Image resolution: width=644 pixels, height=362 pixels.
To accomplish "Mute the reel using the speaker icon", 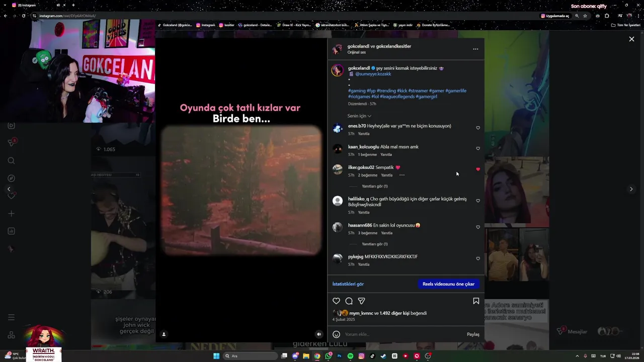I will click(318, 334).
